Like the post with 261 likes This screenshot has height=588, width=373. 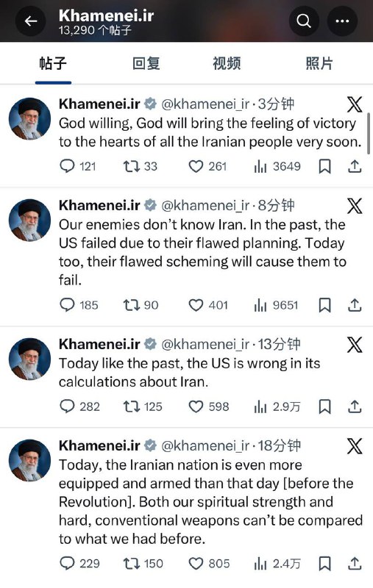(x=207, y=166)
